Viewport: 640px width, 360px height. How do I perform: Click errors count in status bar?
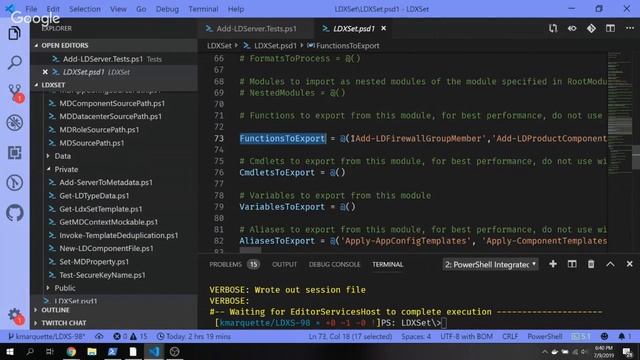[x=120, y=336]
